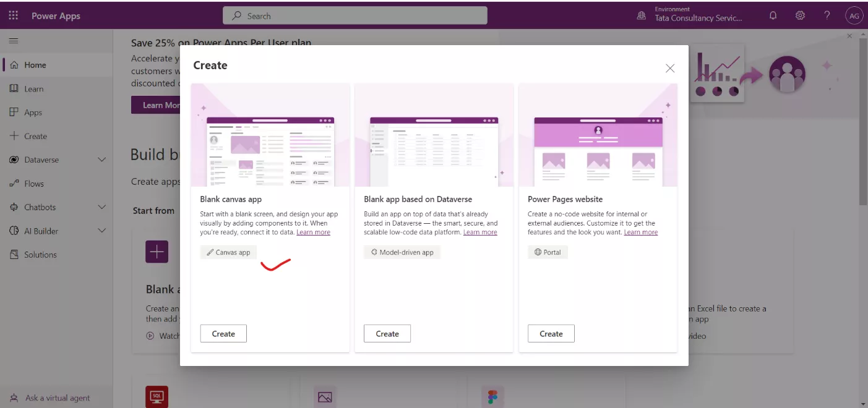Open Apps from the sidebar
This screenshot has height=408, width=868.
click(33, 112)
